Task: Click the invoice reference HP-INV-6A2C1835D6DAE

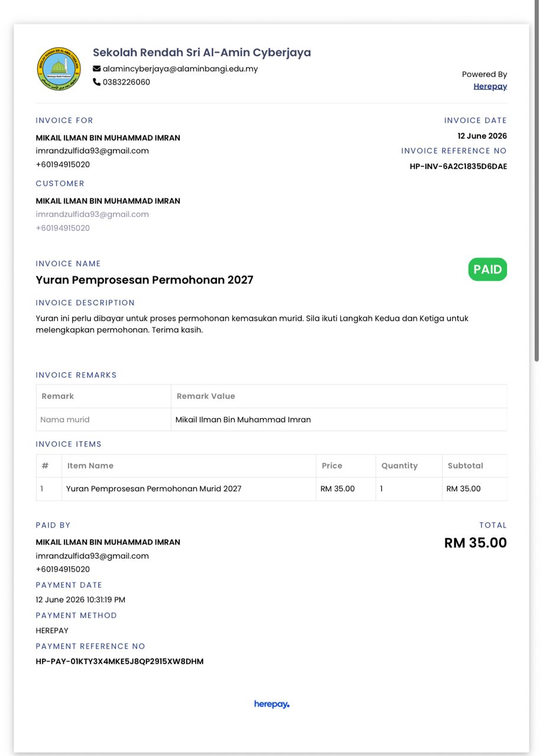Action: (458, 167)
